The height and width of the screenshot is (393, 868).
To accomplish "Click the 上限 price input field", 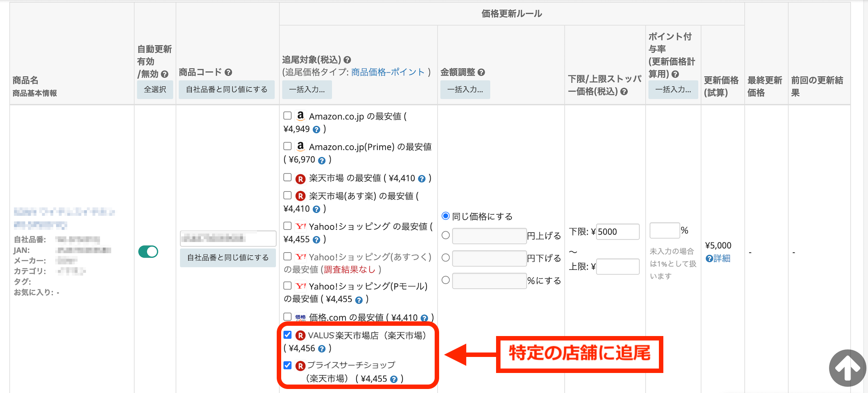I will click(x=618, y=267).
